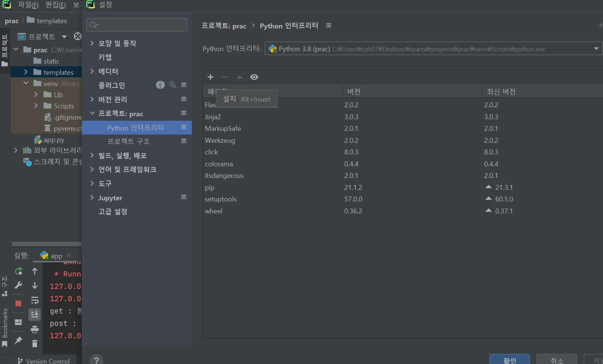This screenshot has width=603, height=364.
Task: Click the plus icon to install a package
Action: tap(210, 77)
